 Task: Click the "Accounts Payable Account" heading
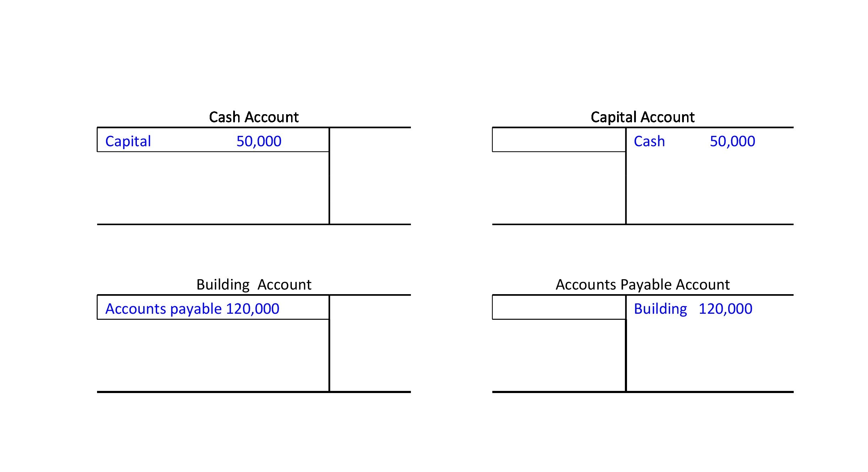(642, 285)
